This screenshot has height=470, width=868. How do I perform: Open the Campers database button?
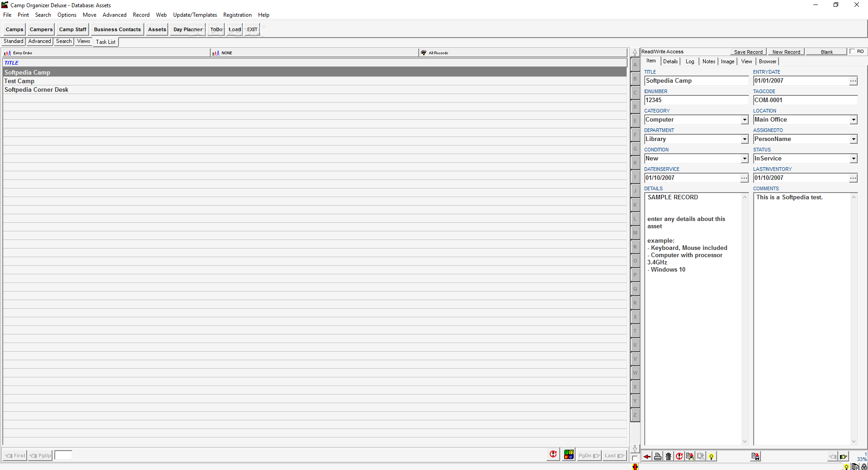click(x=41, y=29)
